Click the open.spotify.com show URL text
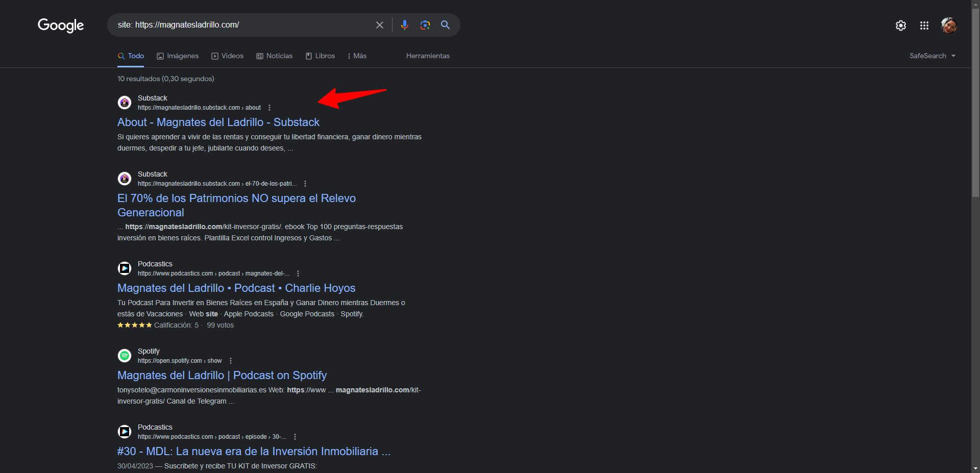Image resolution: width=980 pixels, height=473 pixels. (x=180, y=361)
